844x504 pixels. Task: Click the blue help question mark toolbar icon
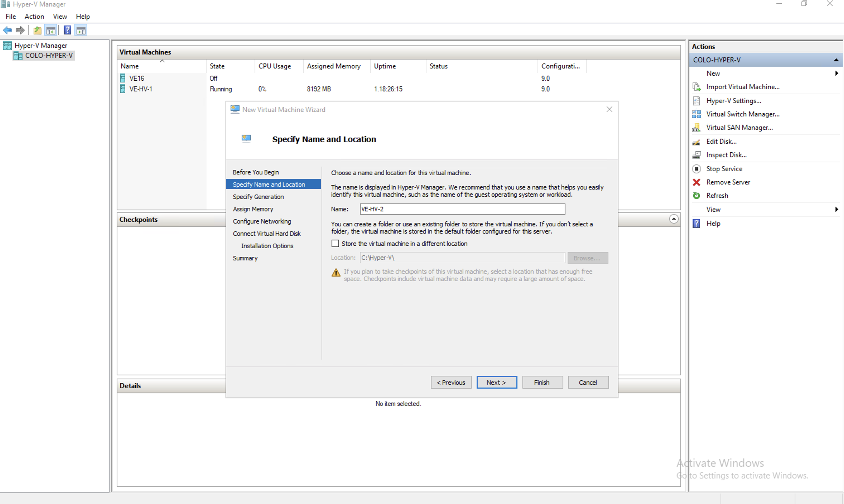pyautogui.click(x=67, y=31)
